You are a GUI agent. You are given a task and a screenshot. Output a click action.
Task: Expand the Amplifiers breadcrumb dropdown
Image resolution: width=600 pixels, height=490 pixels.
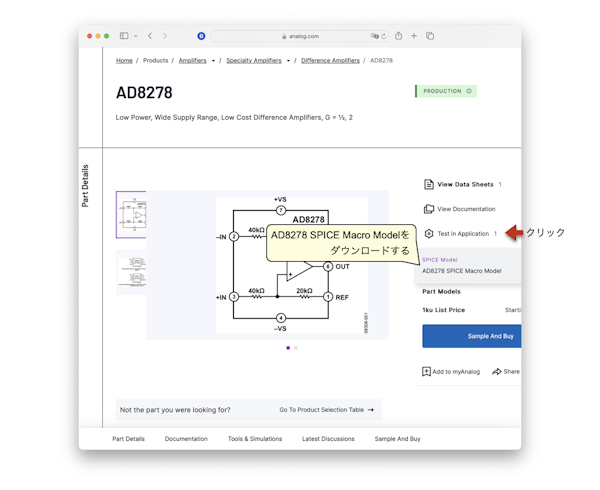(x=213, y=61)
